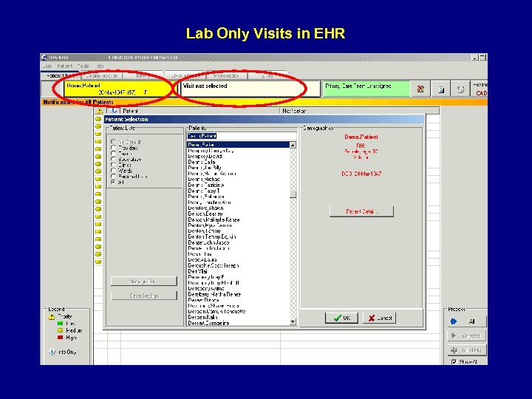Viewport: 532px width, 399px height.
Task: Switch to the Patient Chart tab
Action: coord(61,75)
